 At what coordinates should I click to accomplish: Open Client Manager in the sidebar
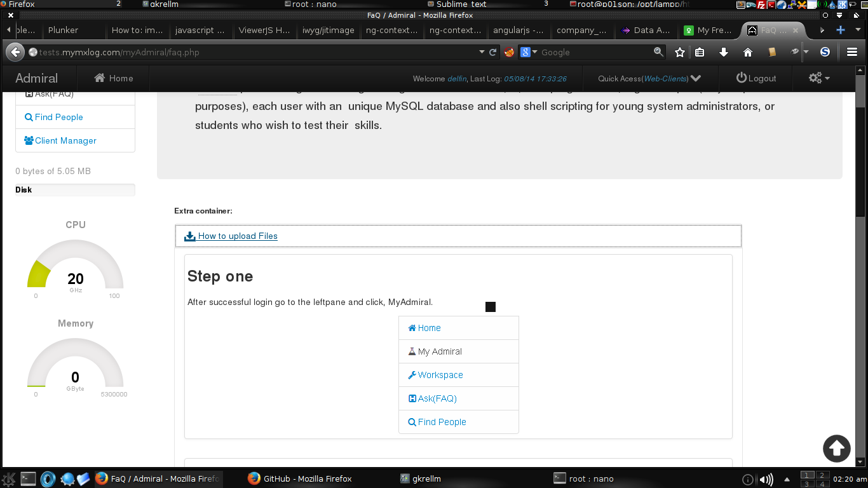point(65,140)
